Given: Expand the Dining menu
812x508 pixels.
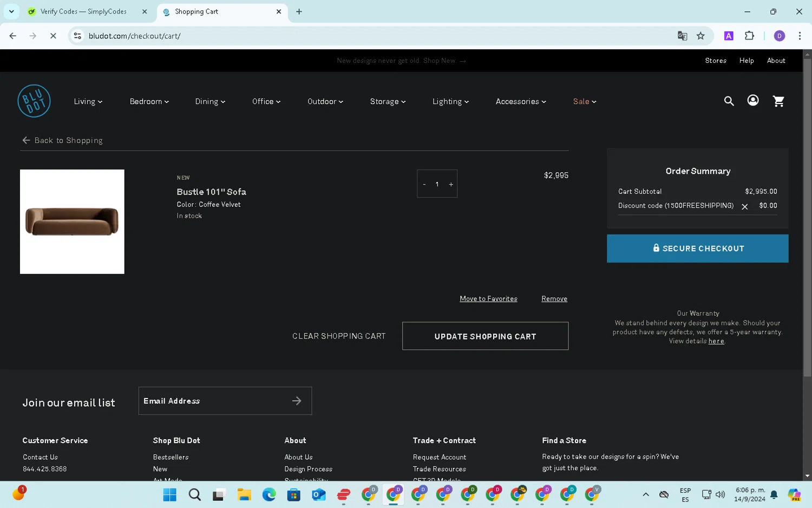Looking at the screenshot, I should [210, 101].
